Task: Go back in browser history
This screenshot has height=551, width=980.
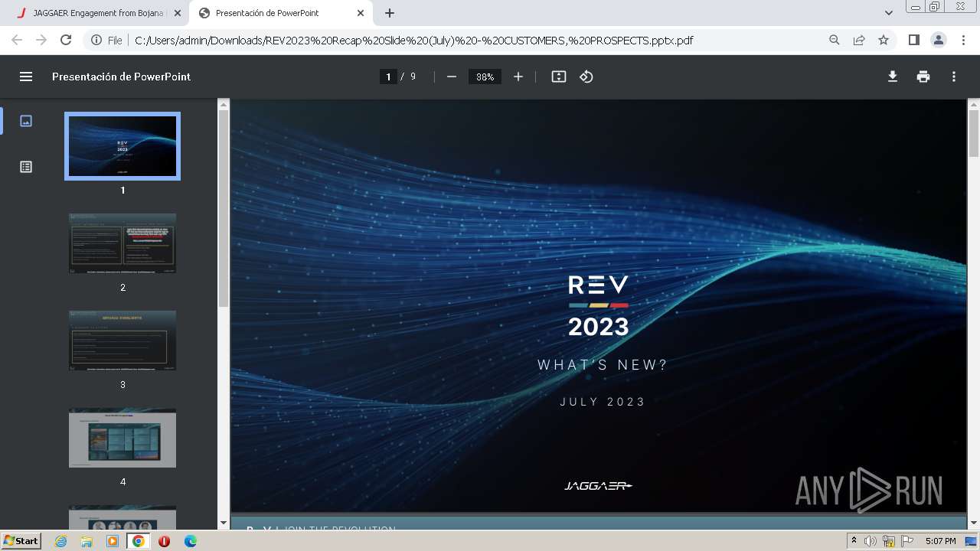Action: (x=17, y=40)
